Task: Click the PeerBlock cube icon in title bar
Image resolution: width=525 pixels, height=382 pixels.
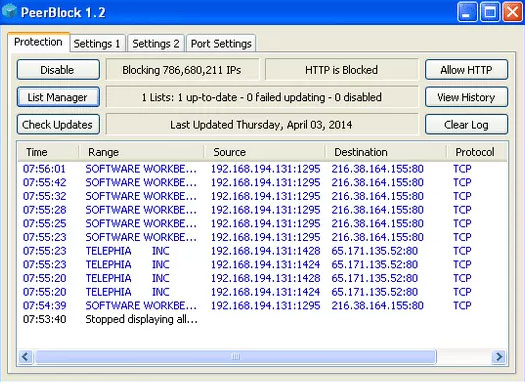Action: pyautogui.click(x=9, y=11)
